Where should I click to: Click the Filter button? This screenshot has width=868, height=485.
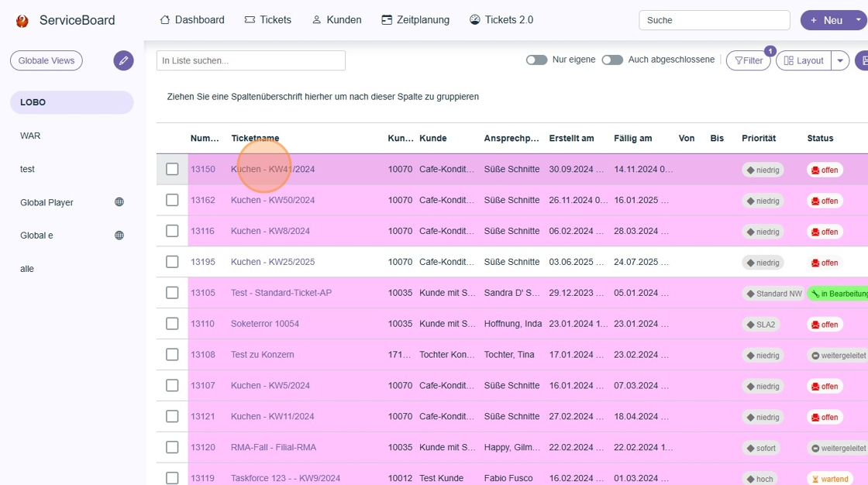pos(749,60)
